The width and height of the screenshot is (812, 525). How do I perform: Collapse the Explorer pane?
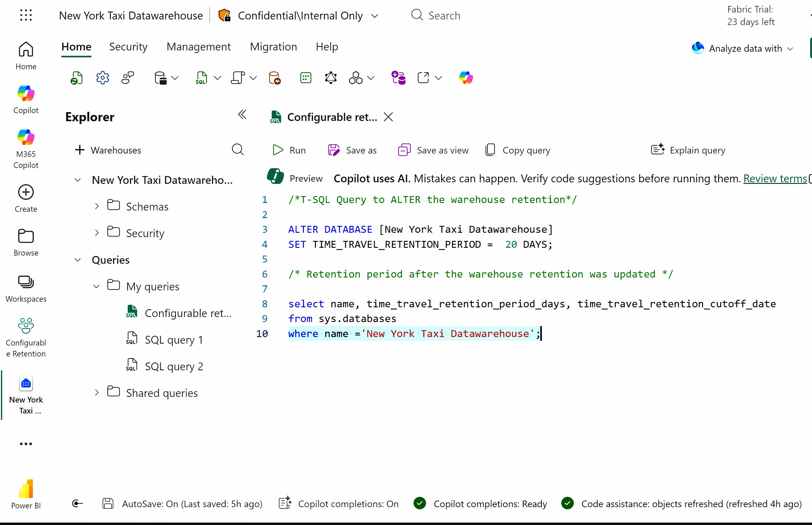tap(242, 115)
